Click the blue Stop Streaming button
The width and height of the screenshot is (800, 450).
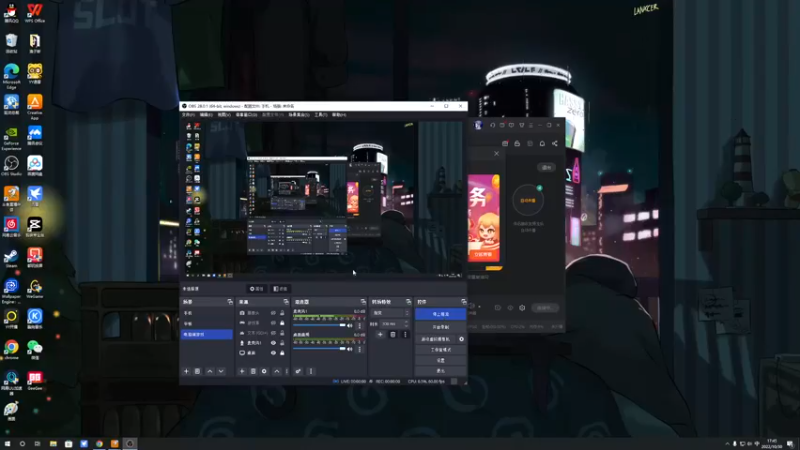[x=440, y=314]
